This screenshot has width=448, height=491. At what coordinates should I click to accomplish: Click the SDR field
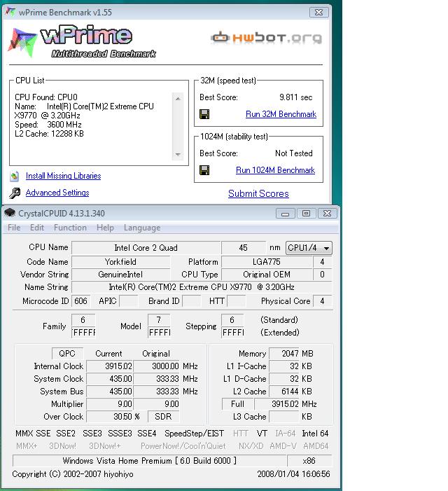point(163,417)
